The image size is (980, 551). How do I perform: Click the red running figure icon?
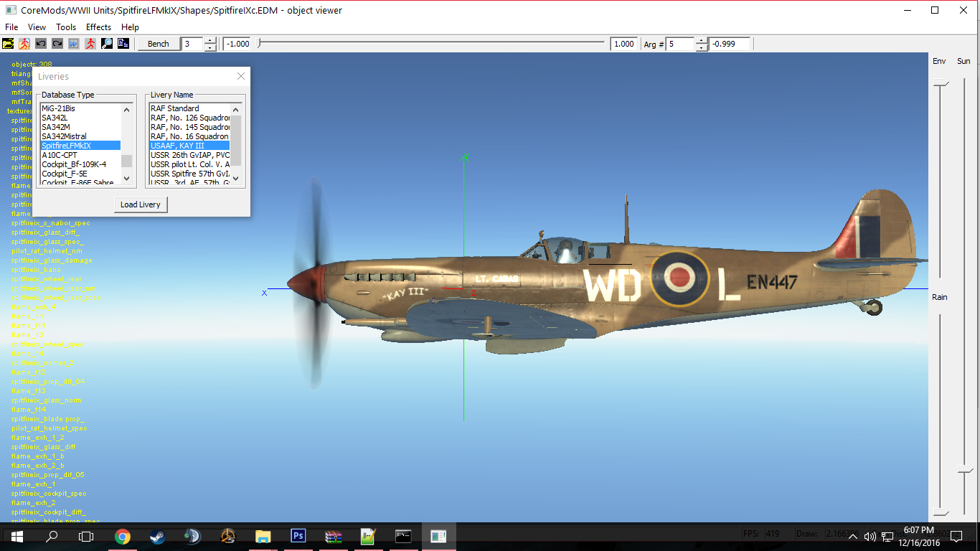point(90,44)
